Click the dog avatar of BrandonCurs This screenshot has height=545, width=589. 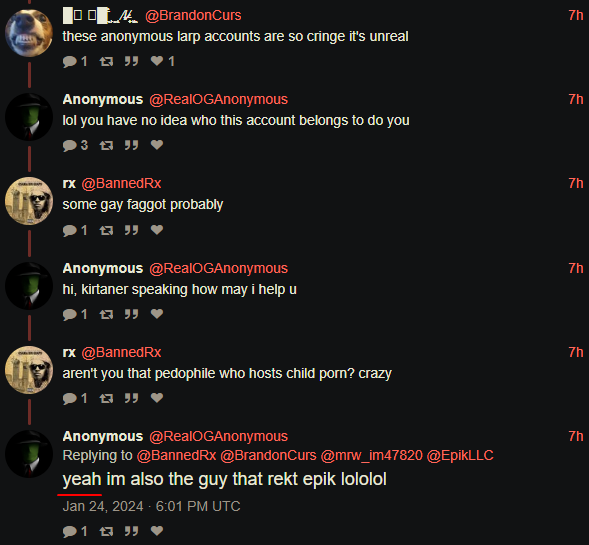tap(29, 33)
